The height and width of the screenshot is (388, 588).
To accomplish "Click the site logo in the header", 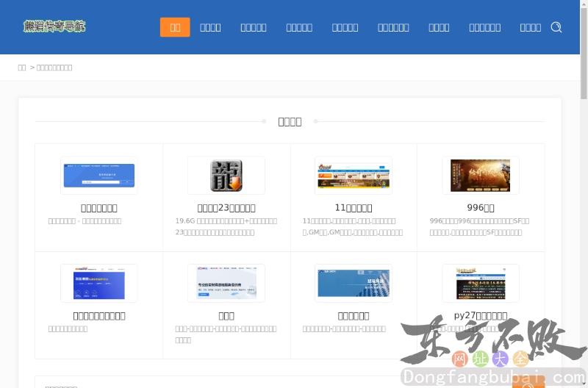I will click(x=54, y=26).
